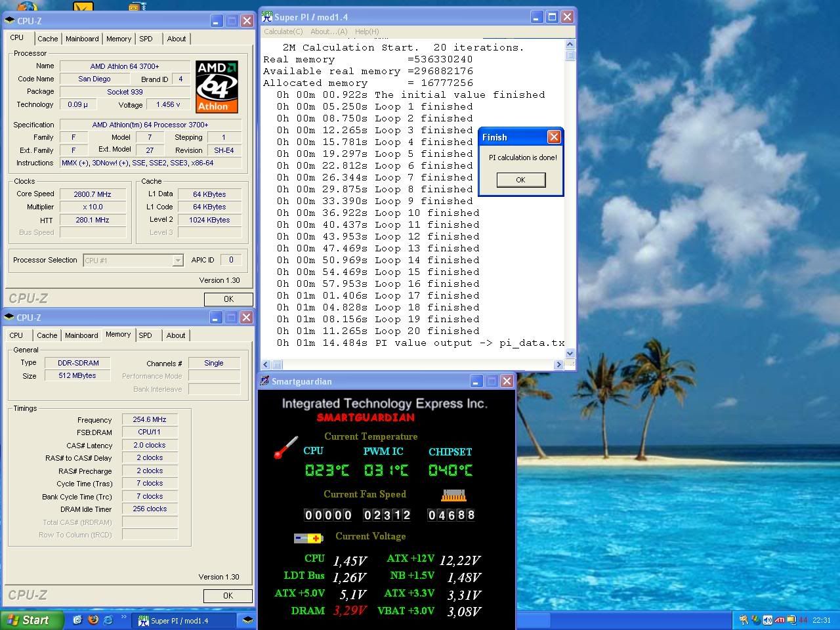
Task: Click the thermometer icon in Smartguardian
Action: click(x=286, y=448)
